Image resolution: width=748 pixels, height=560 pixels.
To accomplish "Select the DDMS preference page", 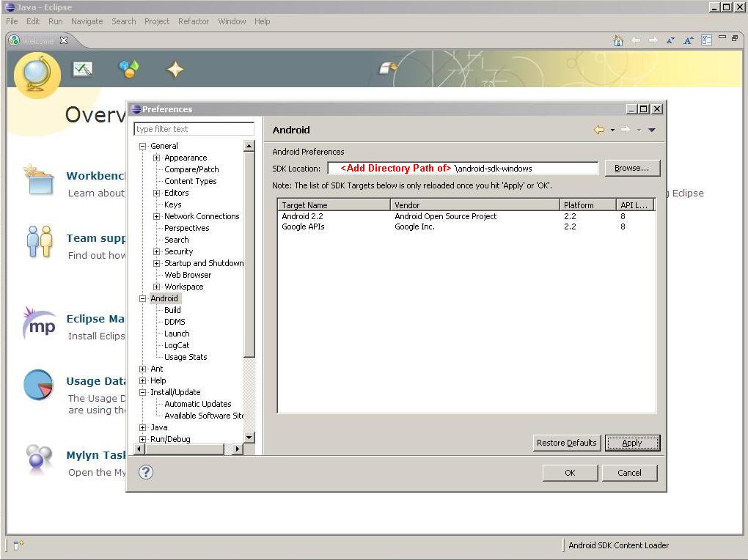I will (175, 322).
